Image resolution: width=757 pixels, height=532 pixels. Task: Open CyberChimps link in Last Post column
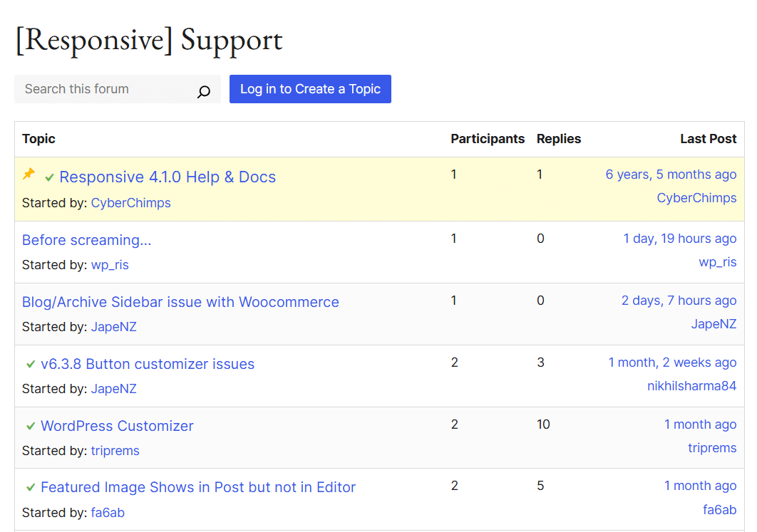coord(696,198)
